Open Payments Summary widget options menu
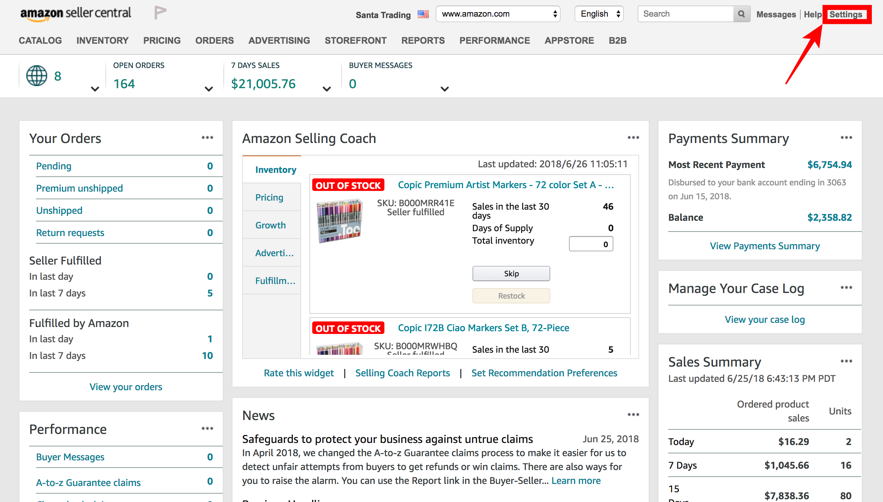The height and width of the screenshot is (502, 883). [x=846, y=137]
